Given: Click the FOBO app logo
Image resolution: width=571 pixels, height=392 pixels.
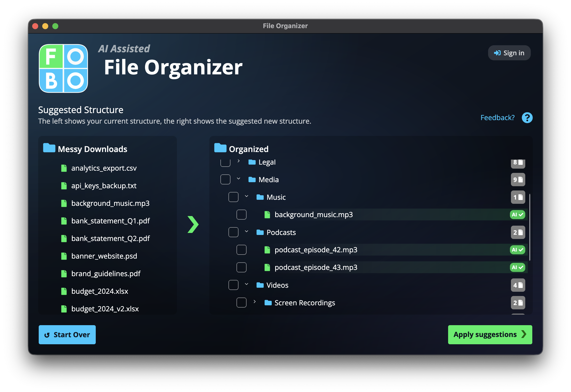Looking at the screenshot, I should click(63, 68).
